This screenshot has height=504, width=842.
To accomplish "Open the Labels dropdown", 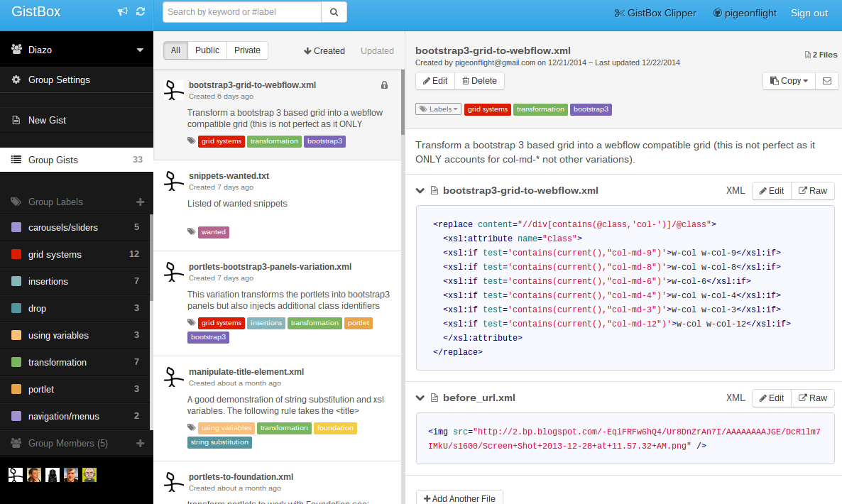I will point(438,109).
